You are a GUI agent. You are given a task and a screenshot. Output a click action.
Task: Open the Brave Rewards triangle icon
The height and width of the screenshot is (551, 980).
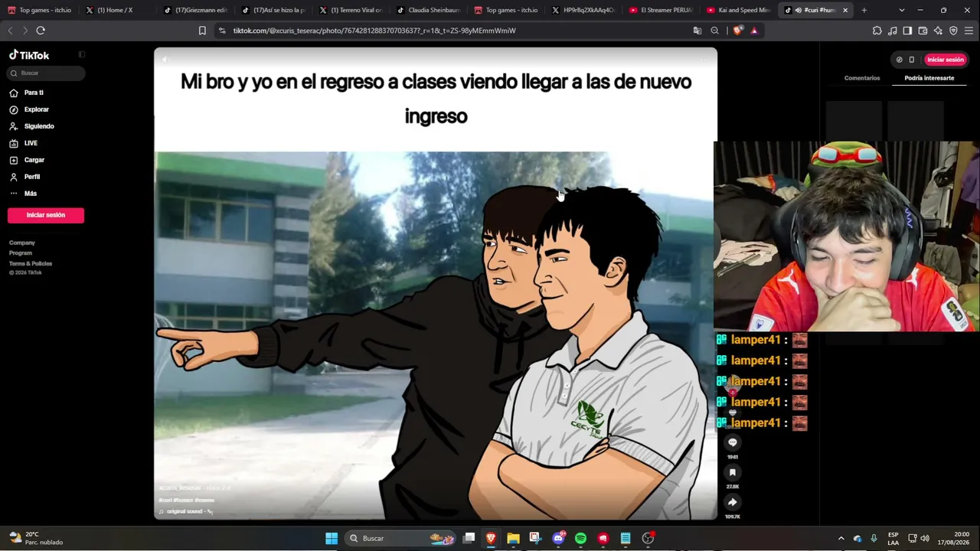754,31
